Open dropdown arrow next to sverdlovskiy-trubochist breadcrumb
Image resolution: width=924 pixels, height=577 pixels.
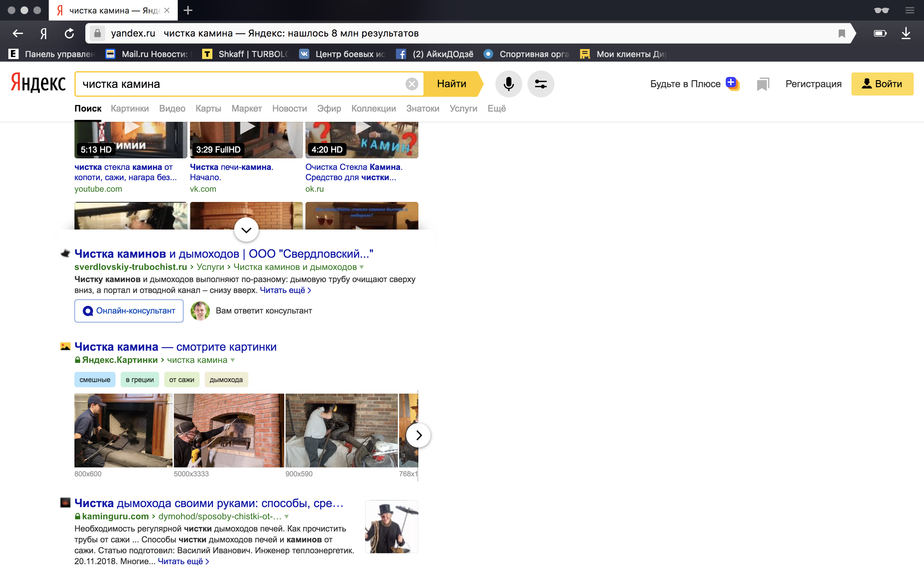click(362, 267)
